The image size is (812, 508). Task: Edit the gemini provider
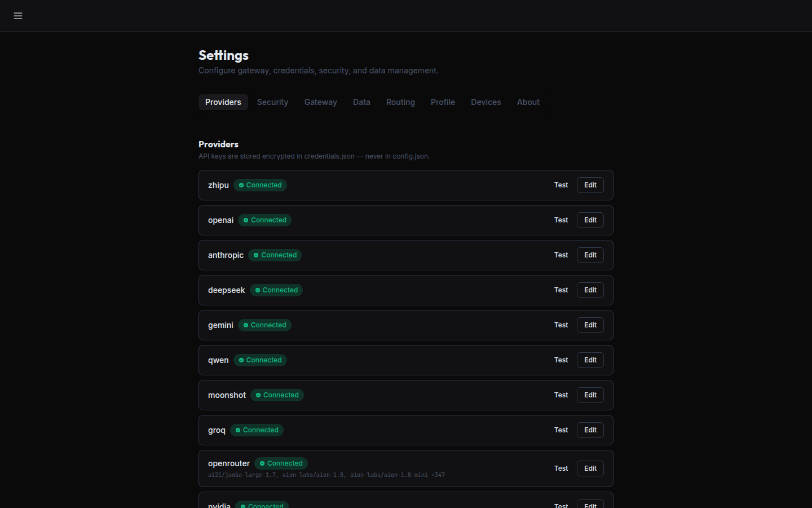pos(590,325)
